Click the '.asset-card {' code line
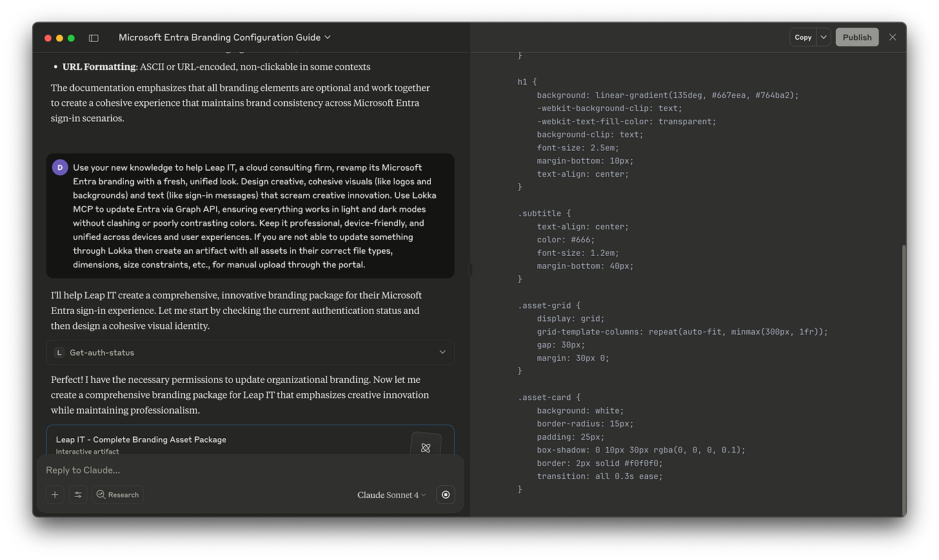 (x=549, y=398)
